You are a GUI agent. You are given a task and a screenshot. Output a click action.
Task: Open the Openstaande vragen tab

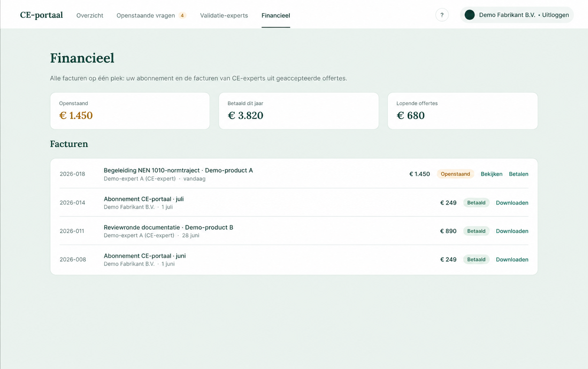coord(146,15)
